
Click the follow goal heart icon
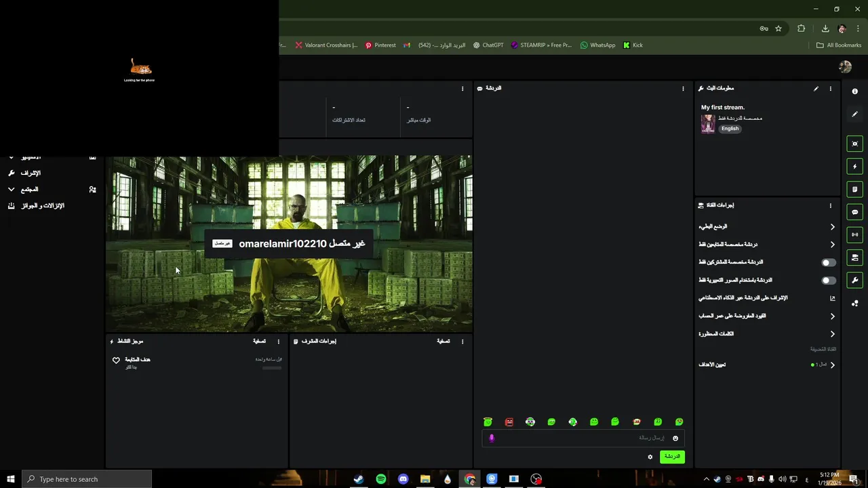point(116,361)
